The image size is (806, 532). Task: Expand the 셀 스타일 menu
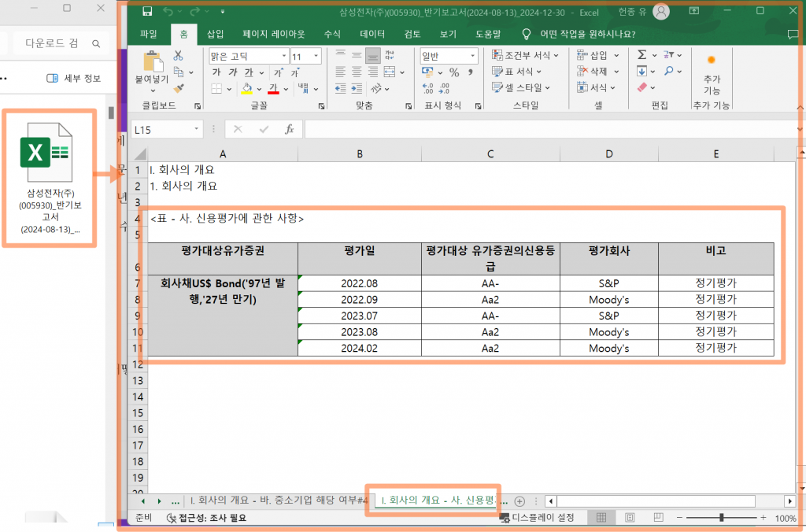click(521, 88)
